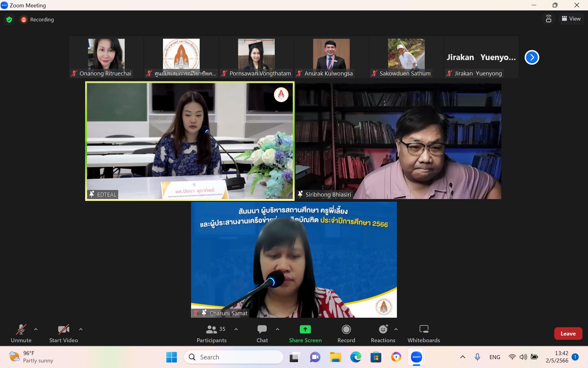Click the wireless sharing icon beside View
Viewport: 588px width, 368px height.
click(x=548, y=19)
